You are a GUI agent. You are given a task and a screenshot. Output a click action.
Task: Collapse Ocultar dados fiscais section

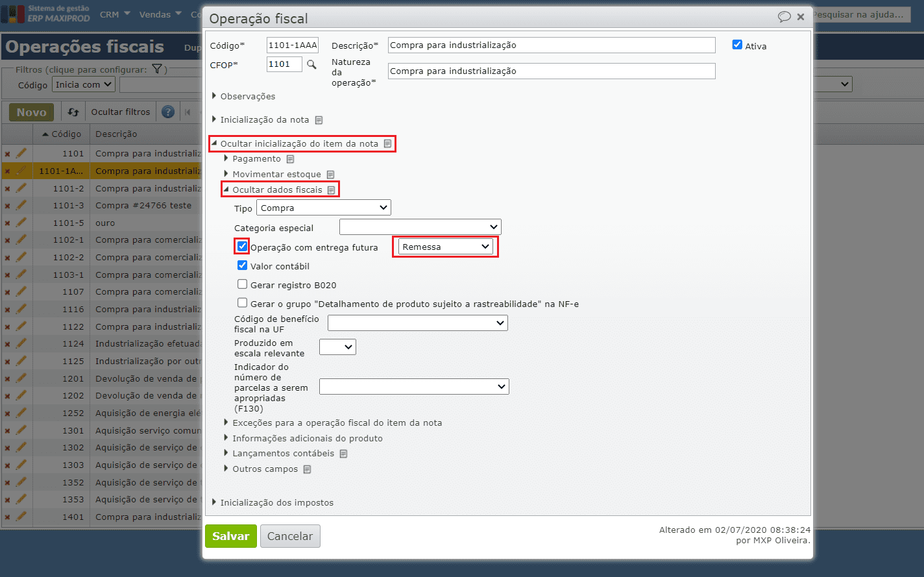click(273, 190)
